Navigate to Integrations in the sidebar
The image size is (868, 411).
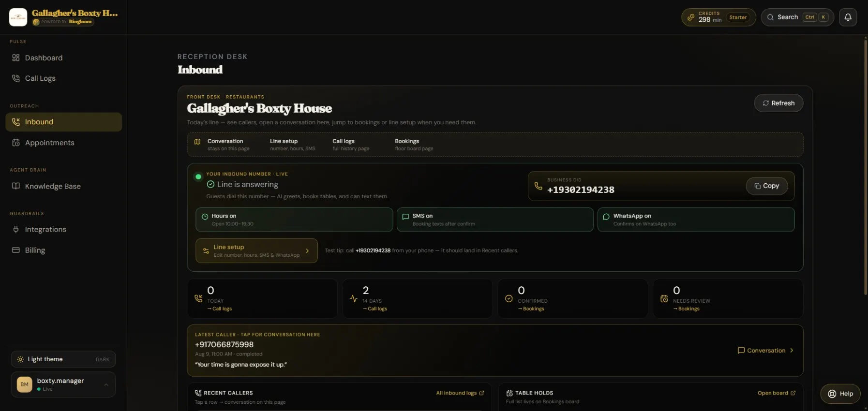(x=63, y=229)
